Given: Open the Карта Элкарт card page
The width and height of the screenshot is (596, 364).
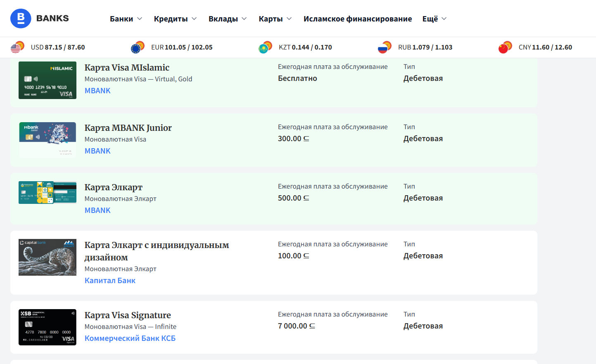Looking at the screenshot, I should [113, 187].
